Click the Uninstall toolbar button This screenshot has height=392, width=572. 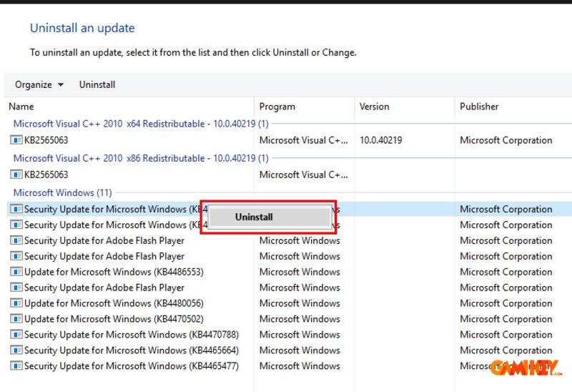point(97,84)
